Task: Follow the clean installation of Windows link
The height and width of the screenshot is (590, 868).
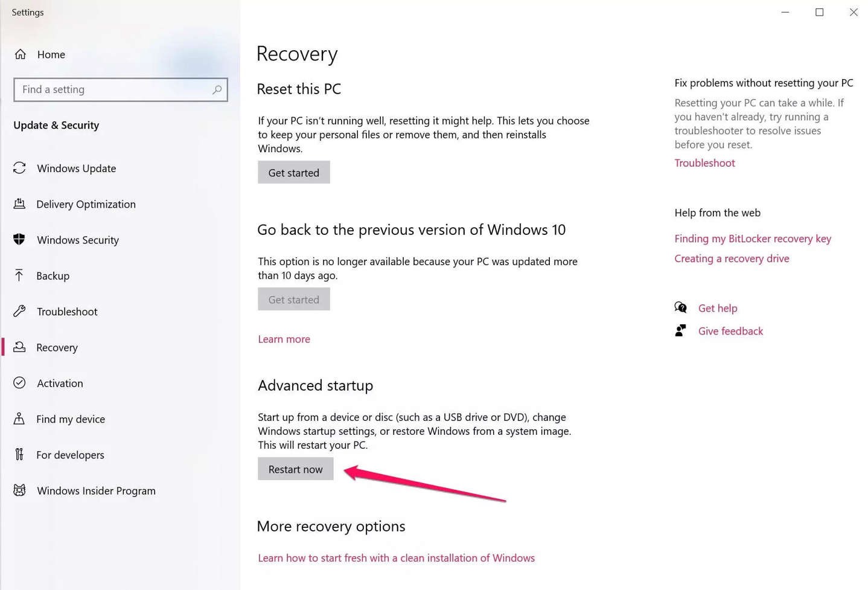Action: (x=396, y=558)
